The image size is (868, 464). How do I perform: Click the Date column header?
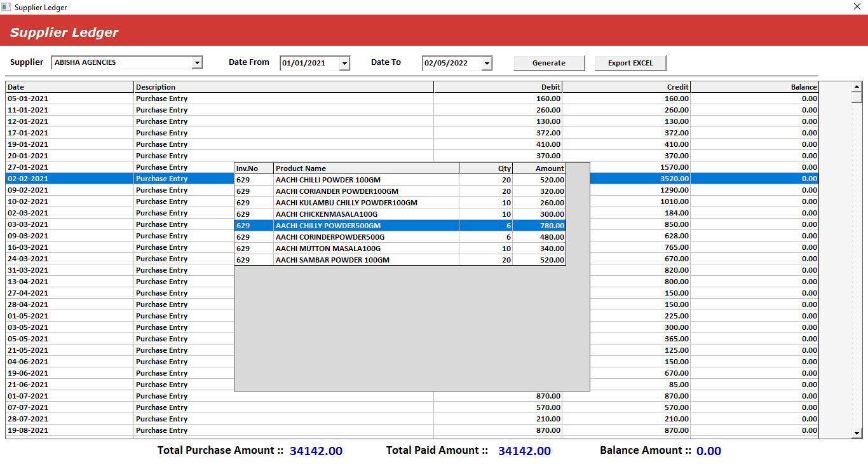[70, 87]
